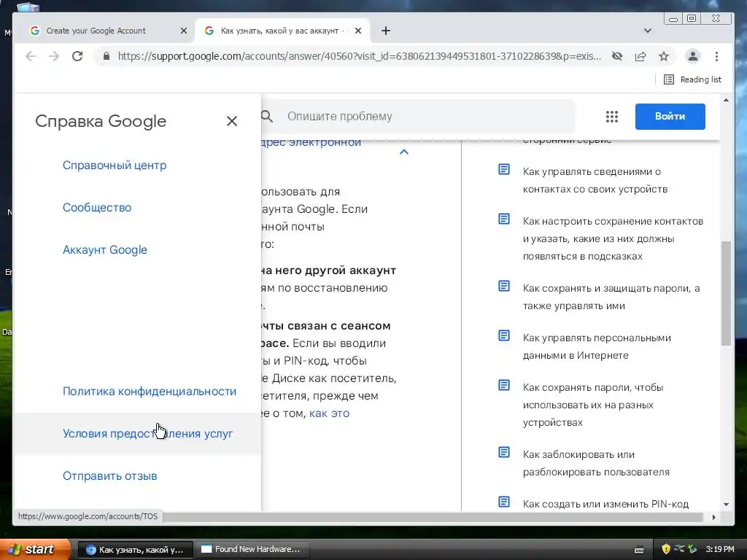747x560 pixels.
Task: Open article on managing contact info from devices
Action: click(595, 180)
